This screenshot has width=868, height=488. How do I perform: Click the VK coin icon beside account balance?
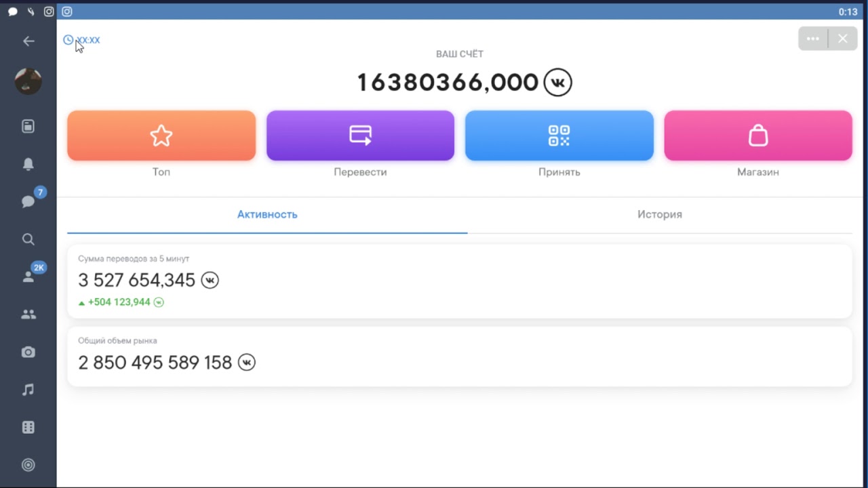click(558, 82)
